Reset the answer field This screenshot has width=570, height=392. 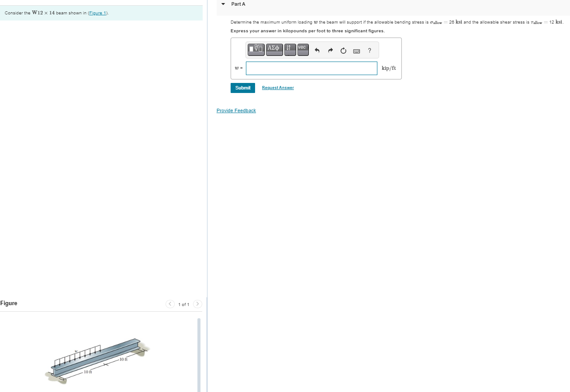343,50
